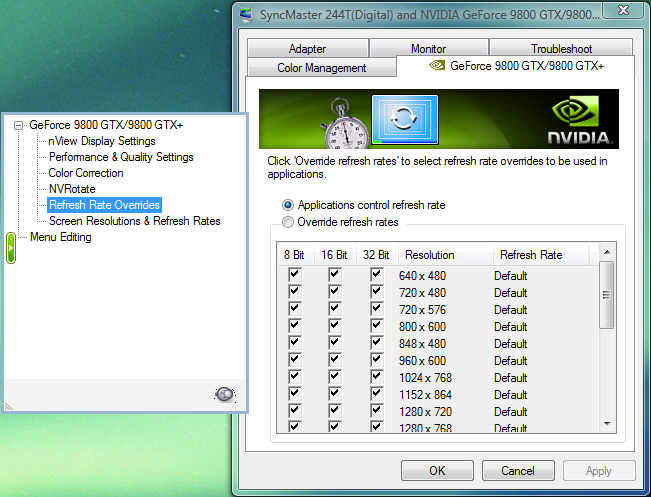Select Menu Editing in tree
Viewport: 651px width, 497px height.
point(61,237)
